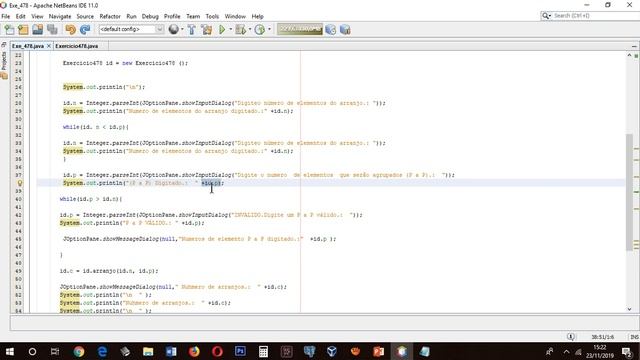
Task: Click in the Search (Ctrl+I) field
Action: click(596, 16)
